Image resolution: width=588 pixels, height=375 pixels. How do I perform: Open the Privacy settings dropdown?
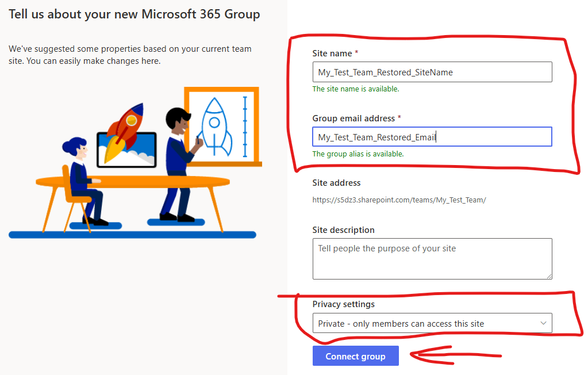[432, 323]
